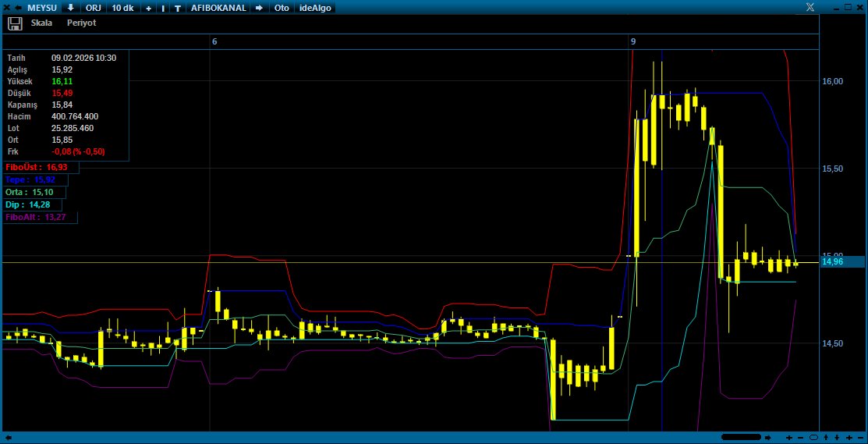Click the date marker 9 on time axis
This screenshot has height=444, width=868.
pyautogui.click(x=633, y=41)
